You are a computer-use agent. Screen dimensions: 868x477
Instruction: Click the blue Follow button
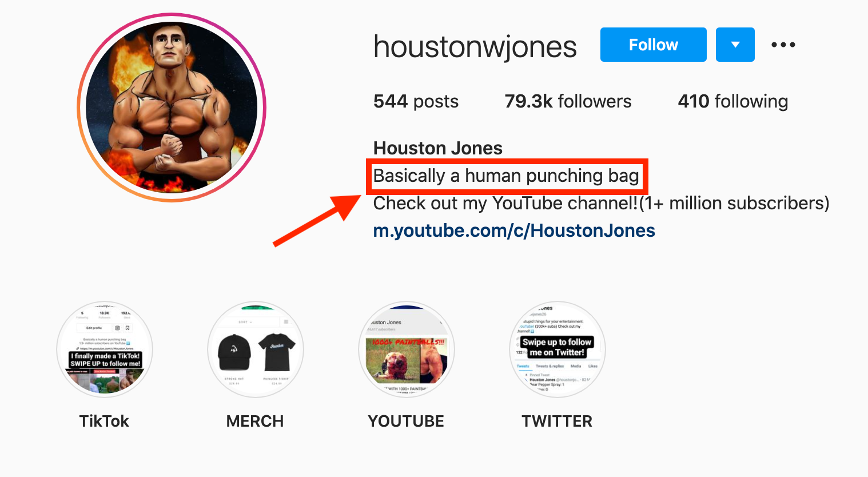pyautogui.click(x=653, y=45)
